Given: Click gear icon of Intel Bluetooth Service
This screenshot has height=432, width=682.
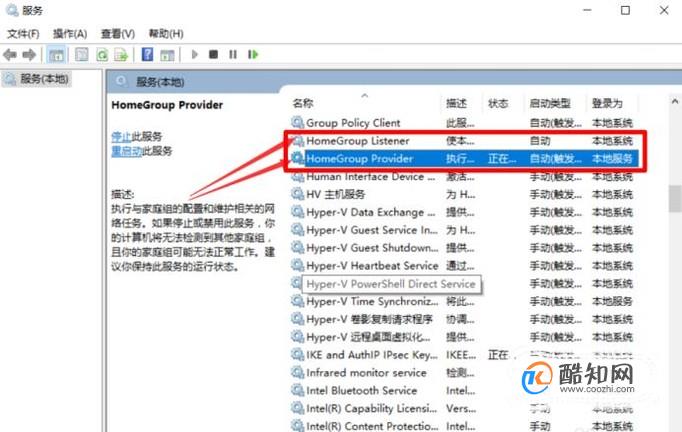Looking at the screenshot, I should click(298, 390).
